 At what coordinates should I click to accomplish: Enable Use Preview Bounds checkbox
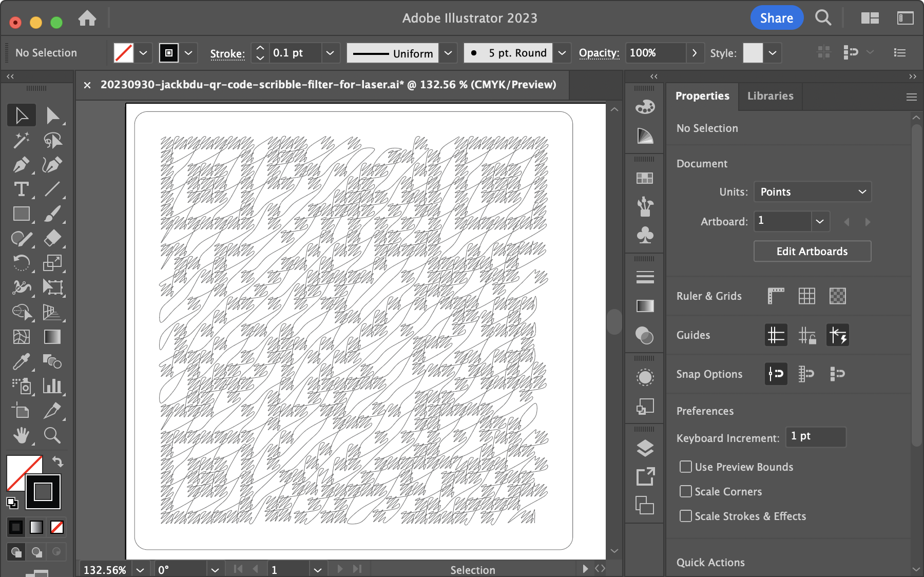[685, 467]
